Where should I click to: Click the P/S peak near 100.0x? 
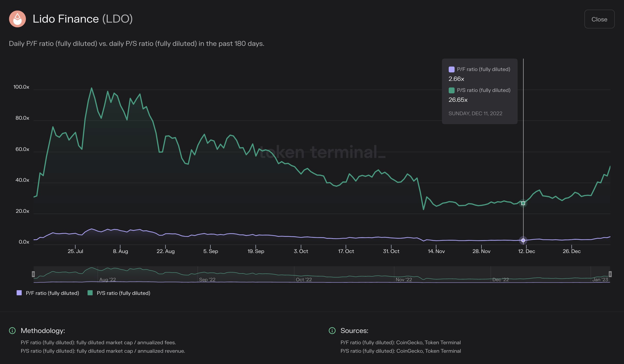pos(91,88)
